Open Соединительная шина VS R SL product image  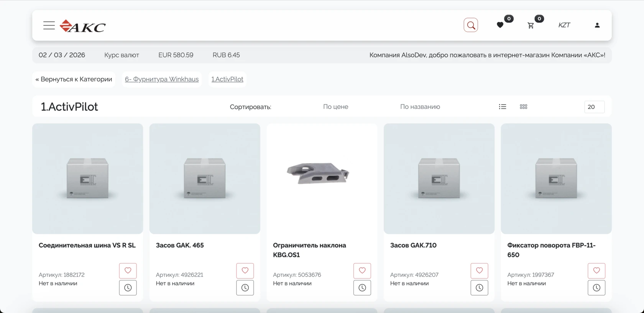pos(87,179)
